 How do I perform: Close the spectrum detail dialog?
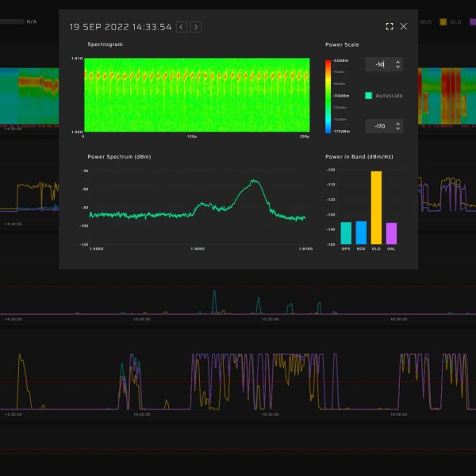[404, 26]
